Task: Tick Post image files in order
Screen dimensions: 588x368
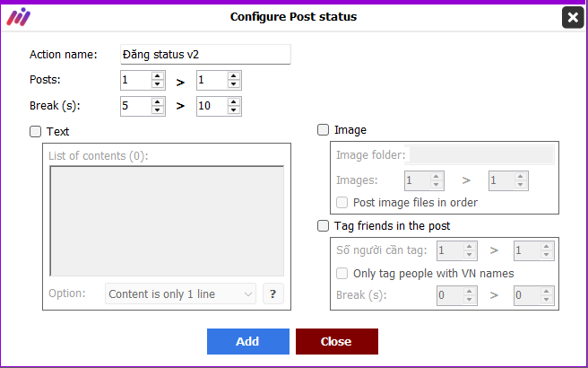Action: pyautogui.click(x=342, y=203)
